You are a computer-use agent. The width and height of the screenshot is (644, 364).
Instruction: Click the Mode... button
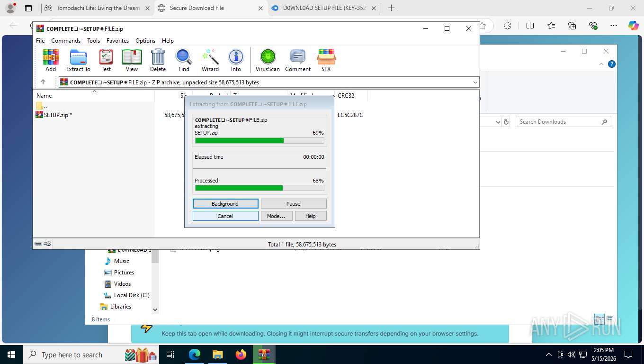point(276,216)
